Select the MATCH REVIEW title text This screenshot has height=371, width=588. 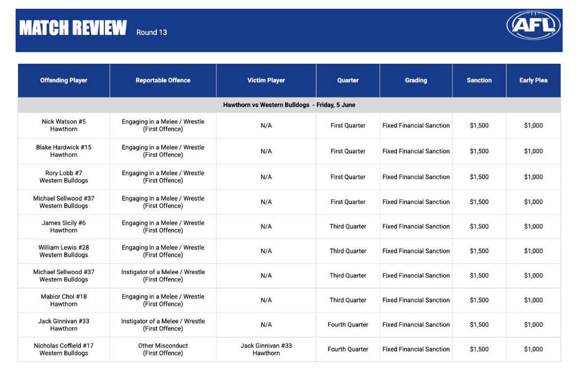[73, 28]
